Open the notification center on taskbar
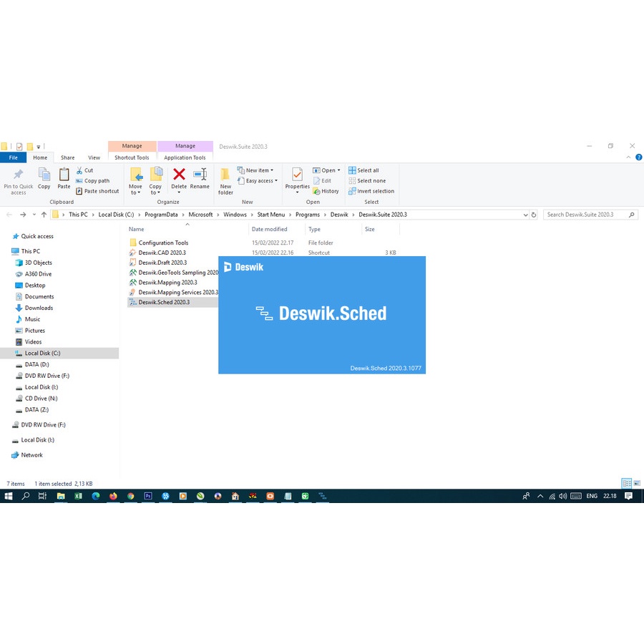This screenshot has width=644, height=644. 628,496
